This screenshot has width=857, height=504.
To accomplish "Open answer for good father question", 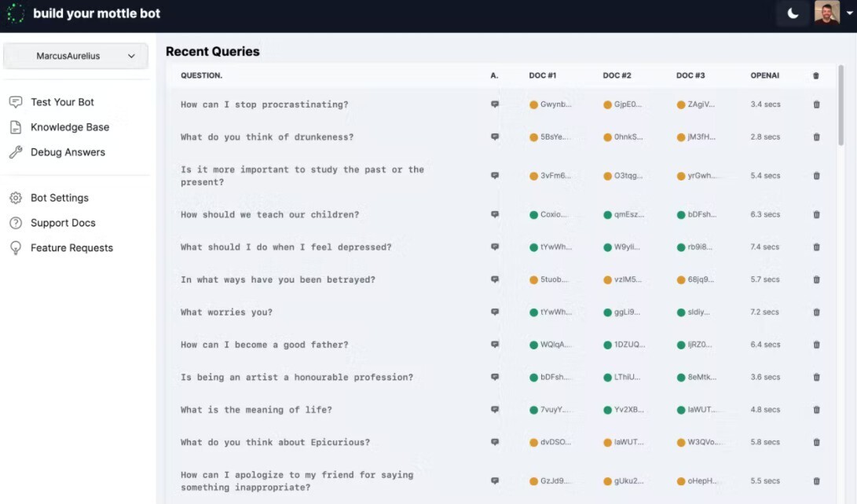I will [495, 345].
